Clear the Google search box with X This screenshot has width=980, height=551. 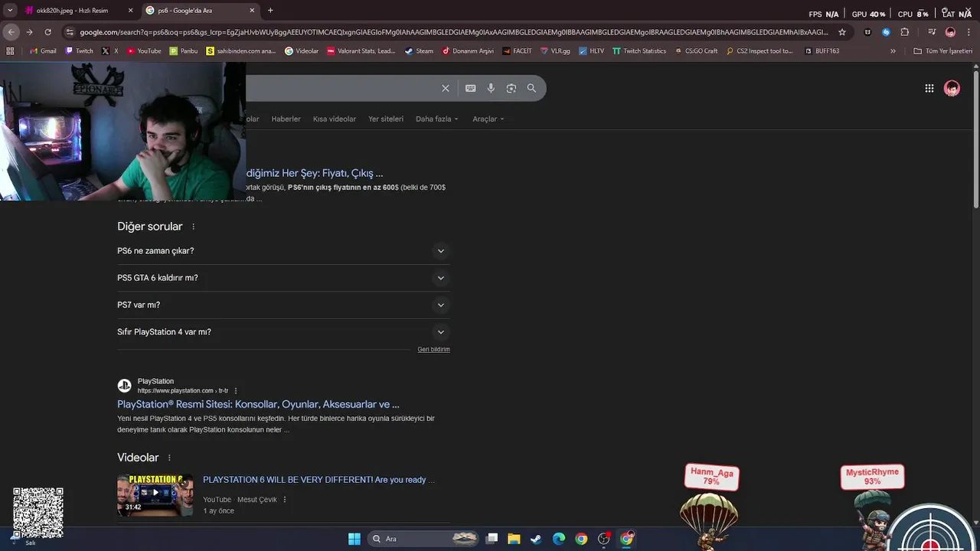click(x=446, y=88)
